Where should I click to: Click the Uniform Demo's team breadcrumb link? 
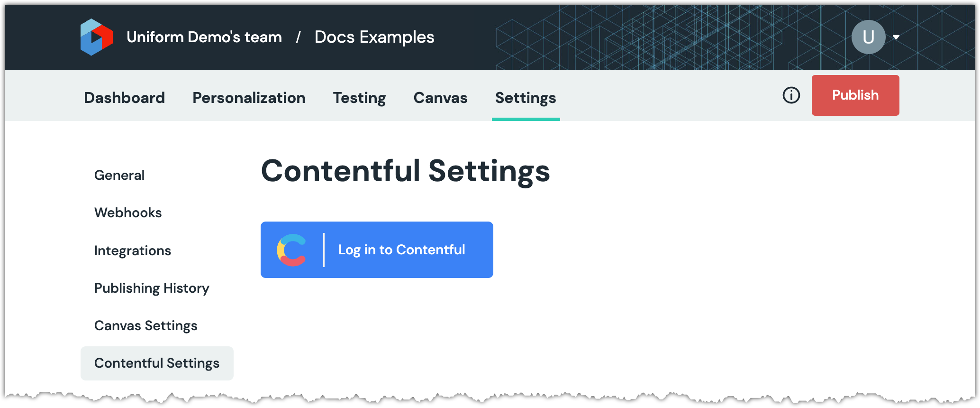point(204,37)
